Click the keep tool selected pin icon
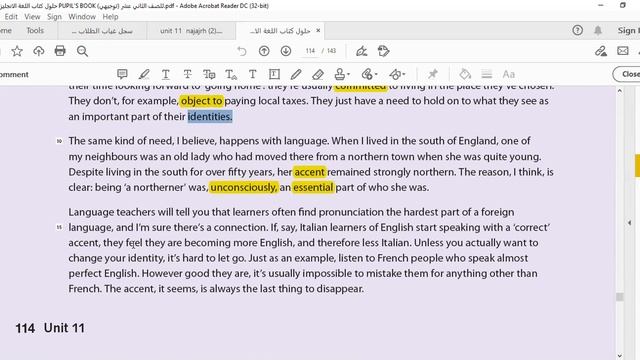Image resolution: width=640 pixels, height=360 pixels. click(433, 74)
